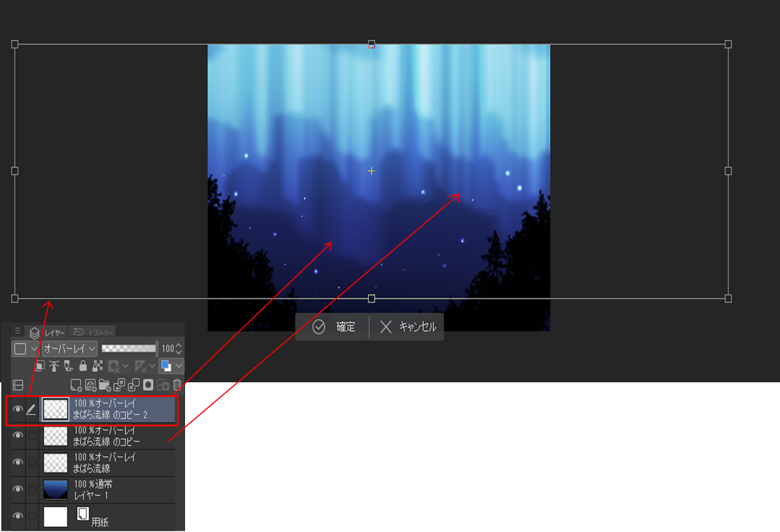This screenshot has width=780, height=532.
Task: Switch to the レイヤー layers tab
Action: (48, 332)
